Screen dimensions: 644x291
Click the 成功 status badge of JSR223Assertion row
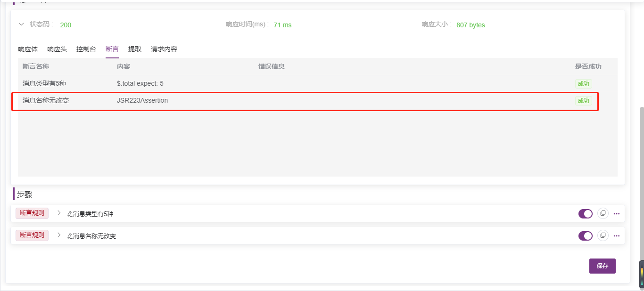pyautogui.click(x=584, y=100)
